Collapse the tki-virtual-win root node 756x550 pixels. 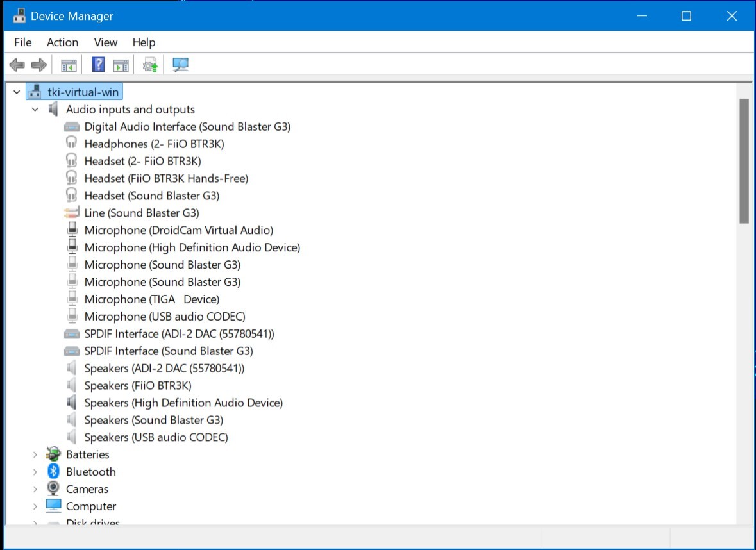pyautogui.click(x=17, y=92)
